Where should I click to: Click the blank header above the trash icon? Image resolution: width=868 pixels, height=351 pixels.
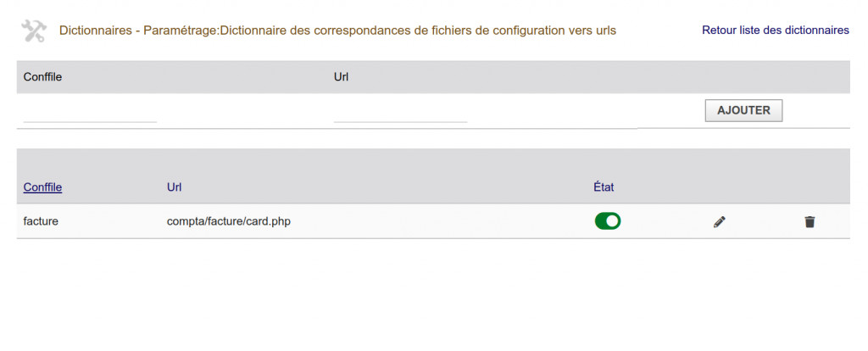coord(810,187)
